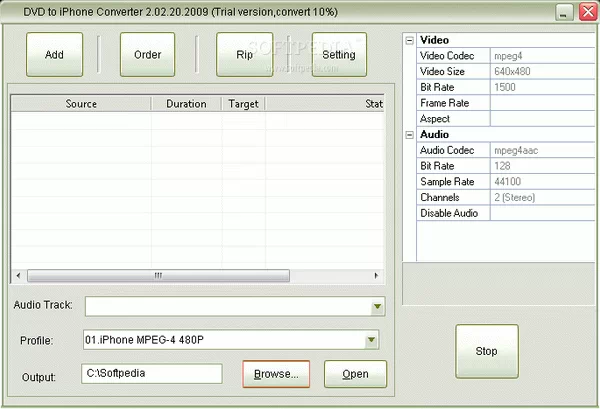The width and height of the screenshot is (600, 409).
Task: Click Browse to choose output folder
Action: pos(276,374)
